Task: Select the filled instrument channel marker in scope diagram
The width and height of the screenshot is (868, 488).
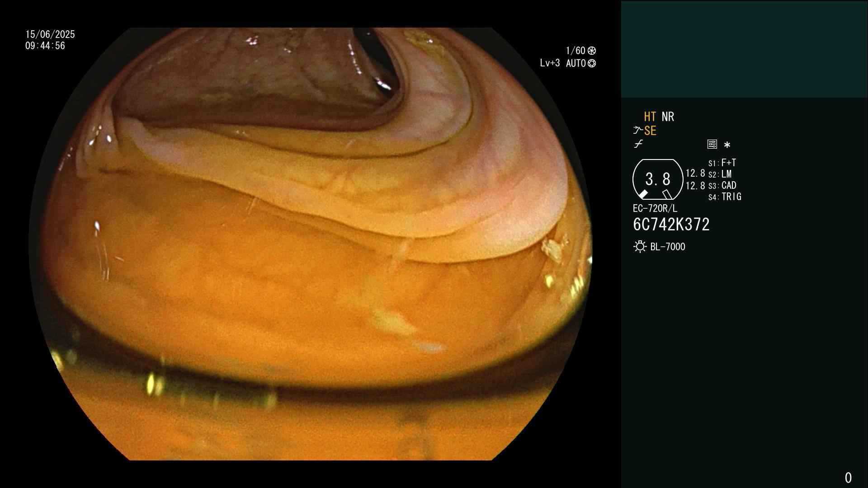Action: pyautogui.click(x=643, y=194)
